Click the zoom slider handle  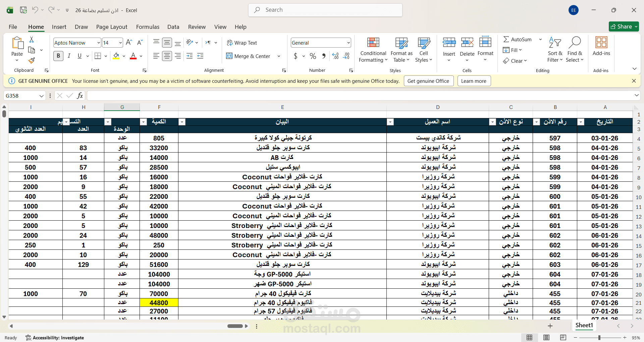599,338
